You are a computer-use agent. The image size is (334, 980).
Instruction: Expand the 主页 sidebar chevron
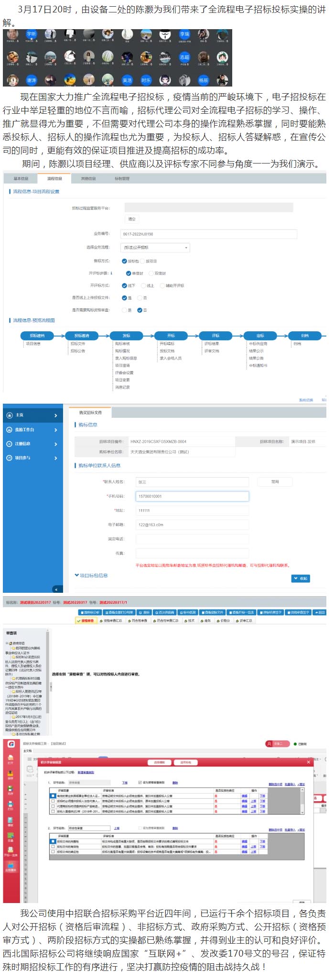[56, 415]
